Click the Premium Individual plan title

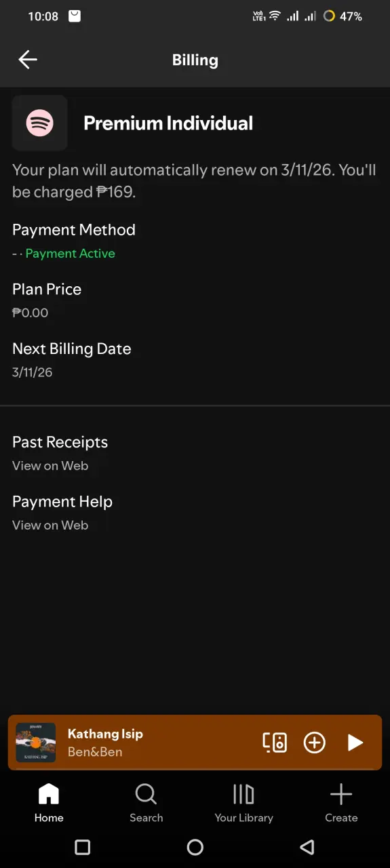pos(168,123)
